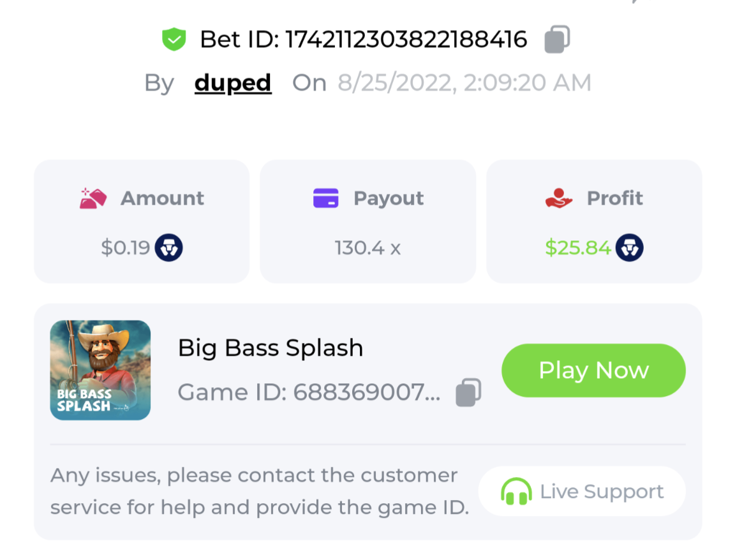Open Live Support chat
The width and height of the screenshot is (735, 560).
point(581,492)
